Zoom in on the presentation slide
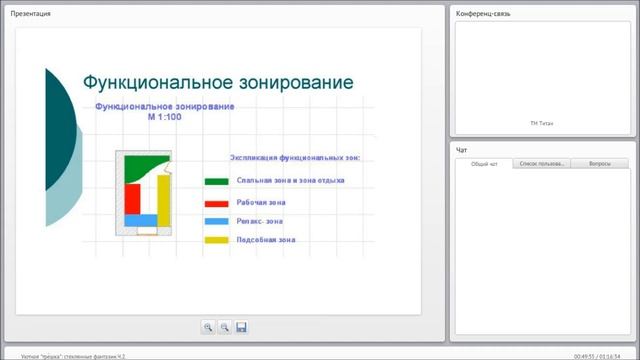Screen dimensions: 640x360 point(208,327)
